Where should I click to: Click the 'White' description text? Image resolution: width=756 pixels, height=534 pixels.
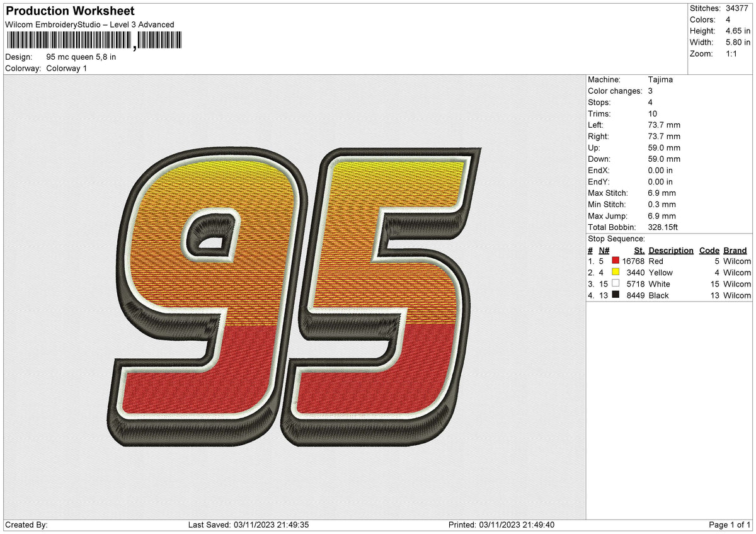[x=659, y=283]
